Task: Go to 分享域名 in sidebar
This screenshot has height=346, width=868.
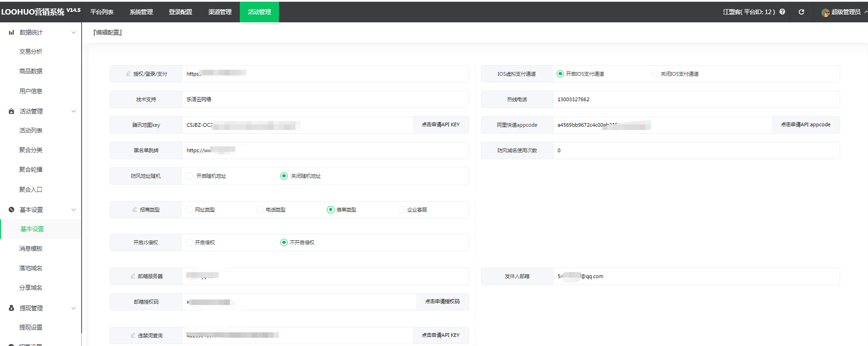Action: pos(31,288)
